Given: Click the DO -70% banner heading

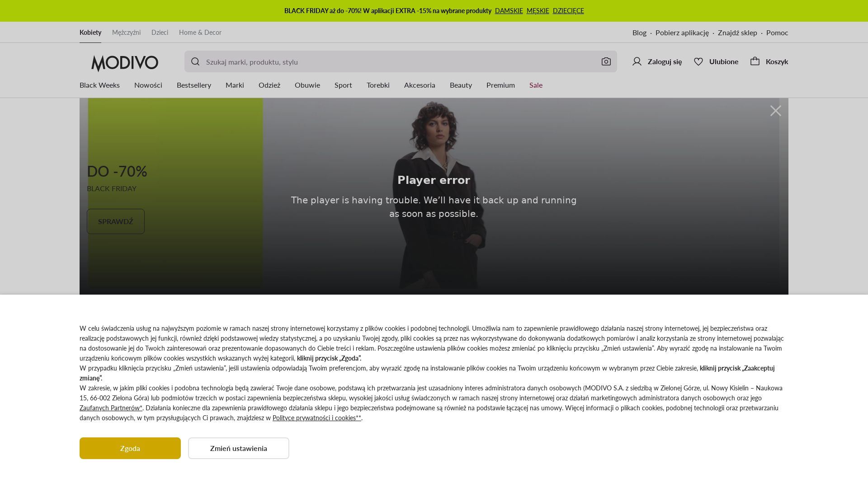Looking at the screenshot, I should (x=117, y=171).
